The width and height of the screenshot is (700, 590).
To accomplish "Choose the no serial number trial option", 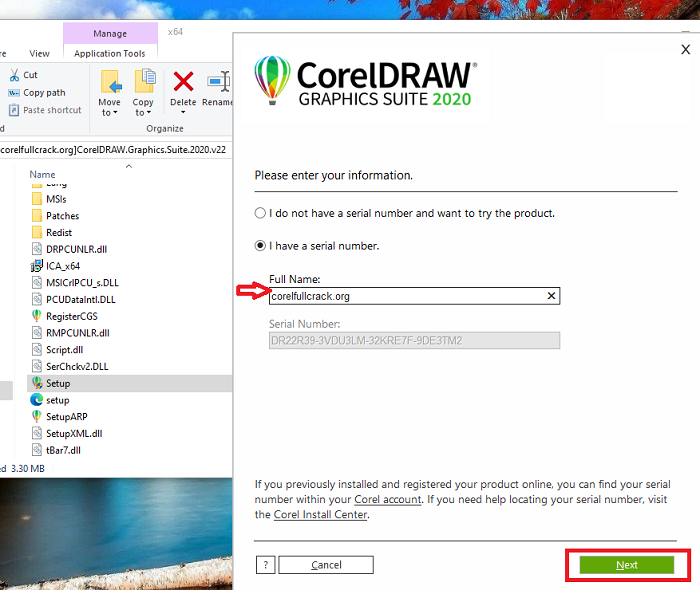I will 261,213.
